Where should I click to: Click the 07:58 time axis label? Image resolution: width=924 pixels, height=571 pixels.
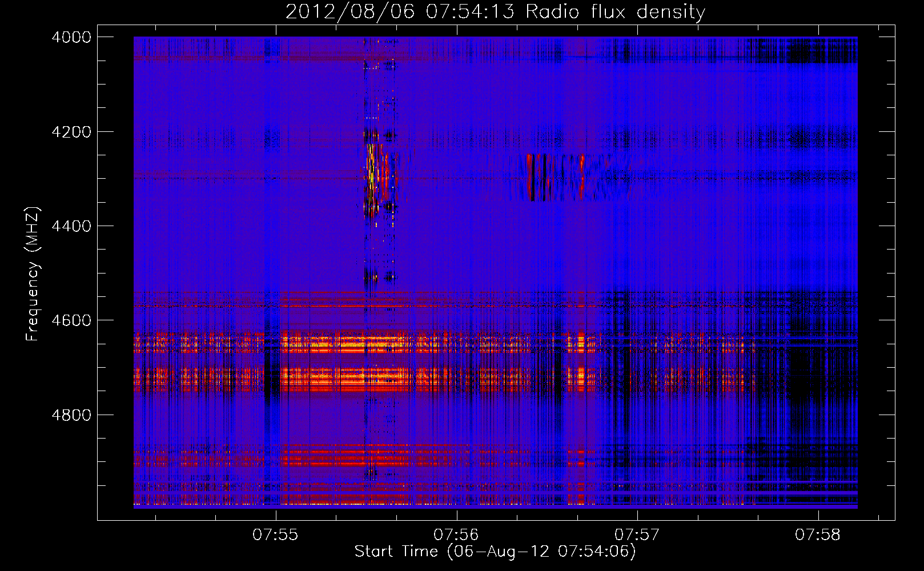click(x=818, y=535)
